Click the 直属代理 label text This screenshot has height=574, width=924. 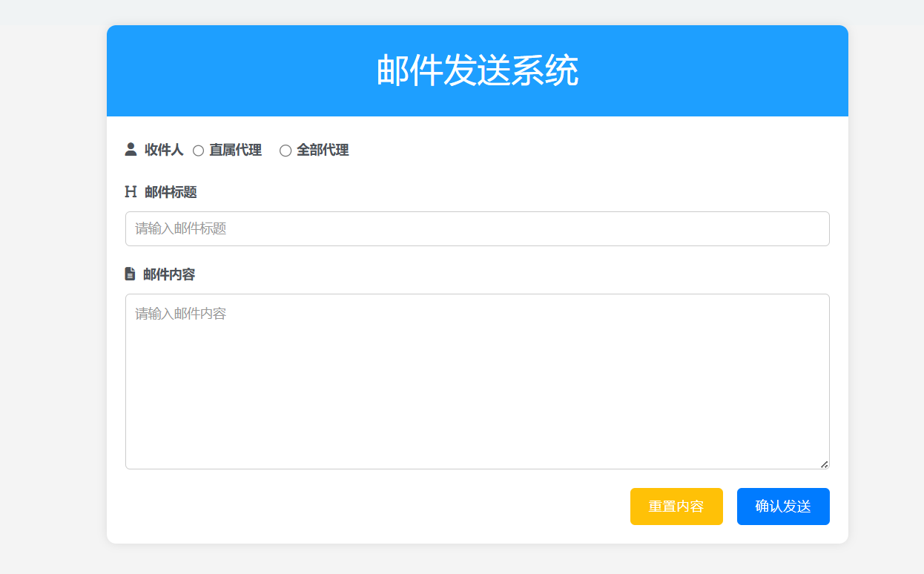pos(235,151)
